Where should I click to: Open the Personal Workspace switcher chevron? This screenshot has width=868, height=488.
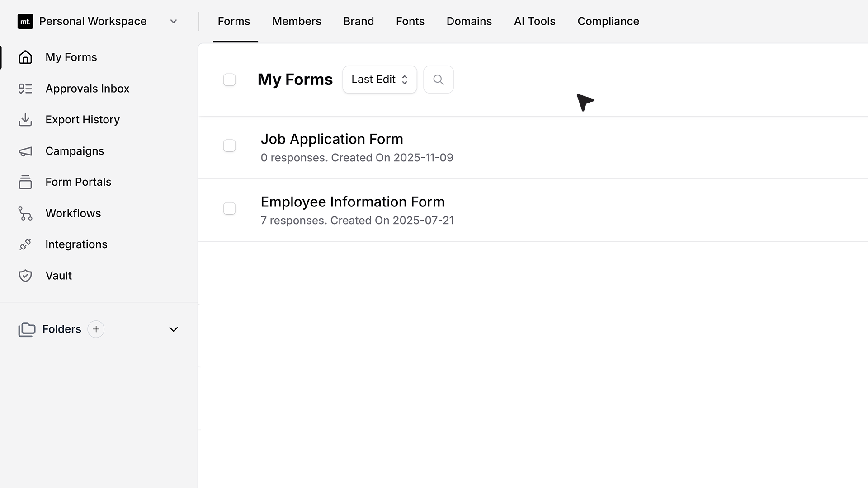click(x=174, y=21)
